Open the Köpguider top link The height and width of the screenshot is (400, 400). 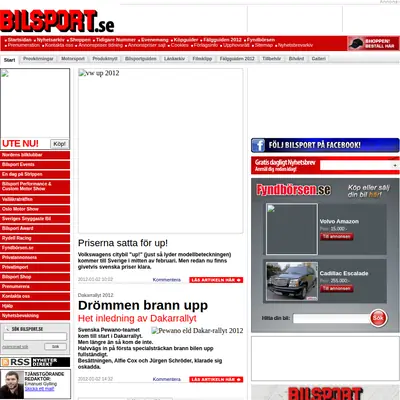point(186,40)
